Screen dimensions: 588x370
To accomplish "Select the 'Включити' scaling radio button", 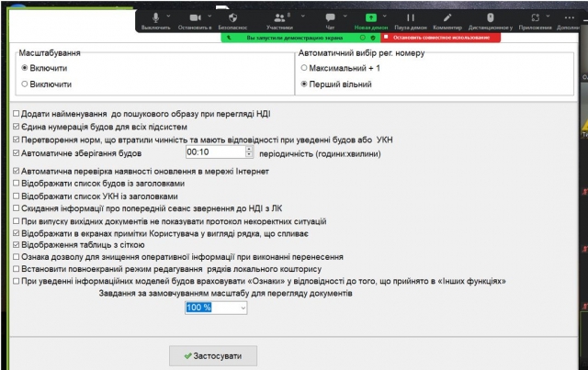I will pos(25,68).
